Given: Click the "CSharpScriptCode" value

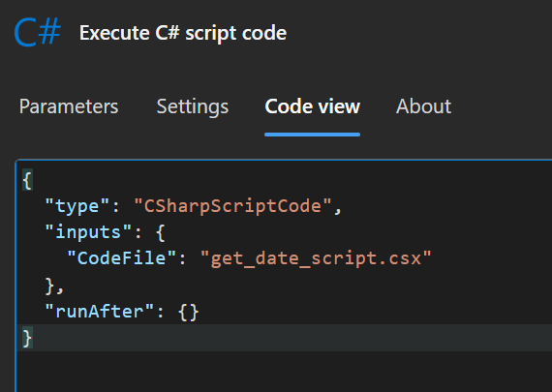Looking at the screenshot, I should [232, 206].
